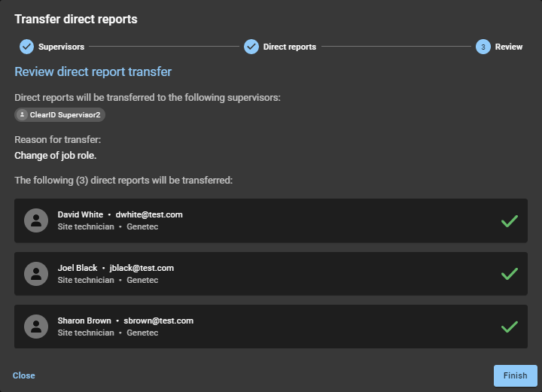Click the Supervisors step checkmark icon
This screenshot has height=392, width=542.
(26, 47)
